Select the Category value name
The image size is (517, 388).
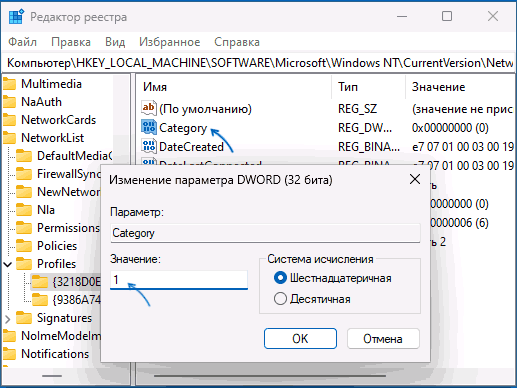click(x=183, y=128)
